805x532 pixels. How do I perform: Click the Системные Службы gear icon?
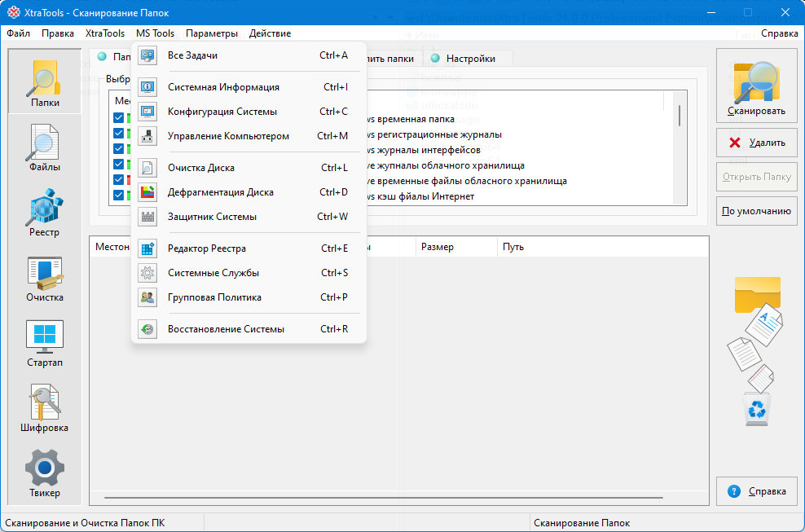point(147,273)
